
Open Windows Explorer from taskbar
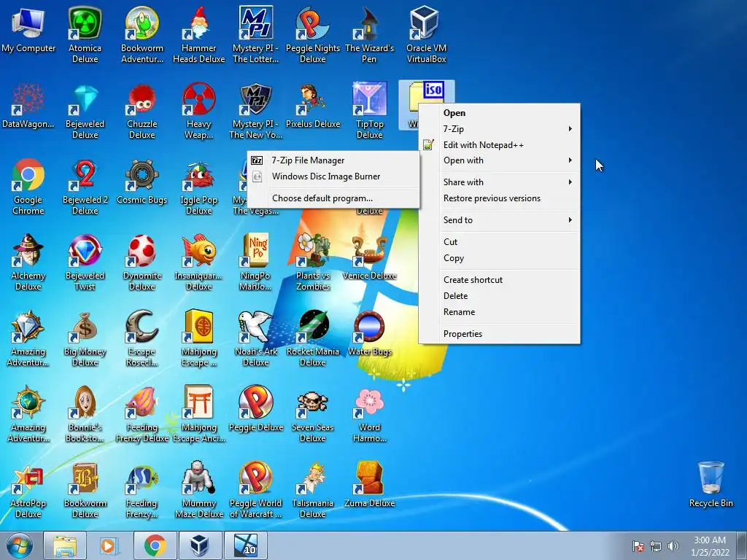coord(65,545)
